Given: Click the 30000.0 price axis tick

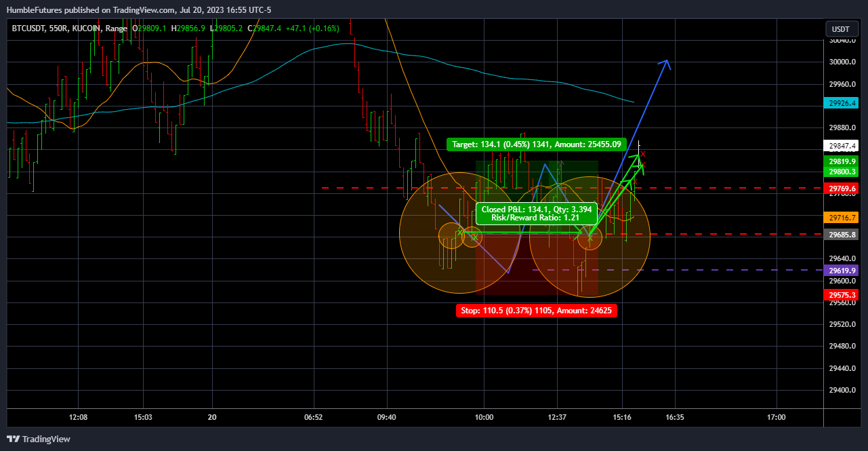Looking at the screenshot, I should [x=842, y=62].
